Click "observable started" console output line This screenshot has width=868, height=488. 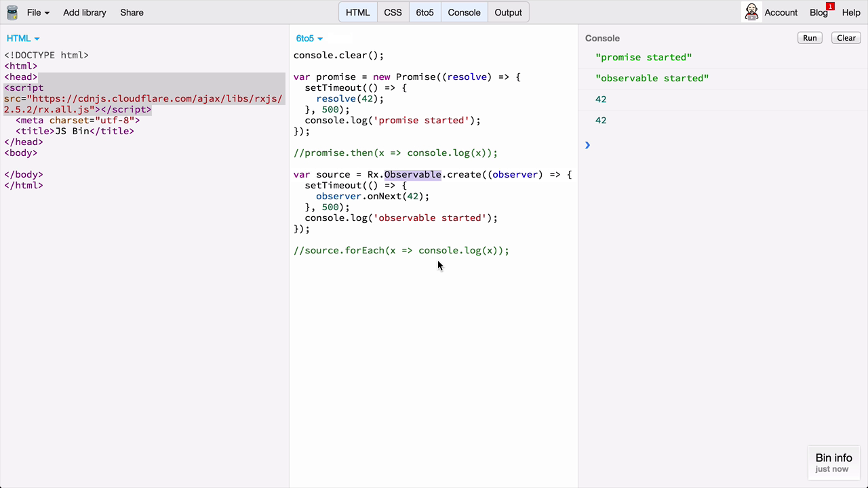[652, 79]
